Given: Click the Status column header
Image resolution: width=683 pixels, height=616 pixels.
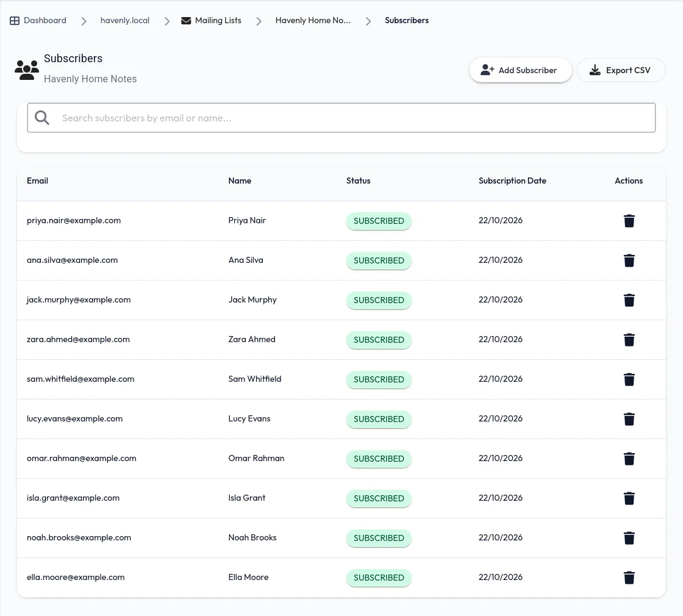Looking at the screenshot, I should (x=358, y=181).
